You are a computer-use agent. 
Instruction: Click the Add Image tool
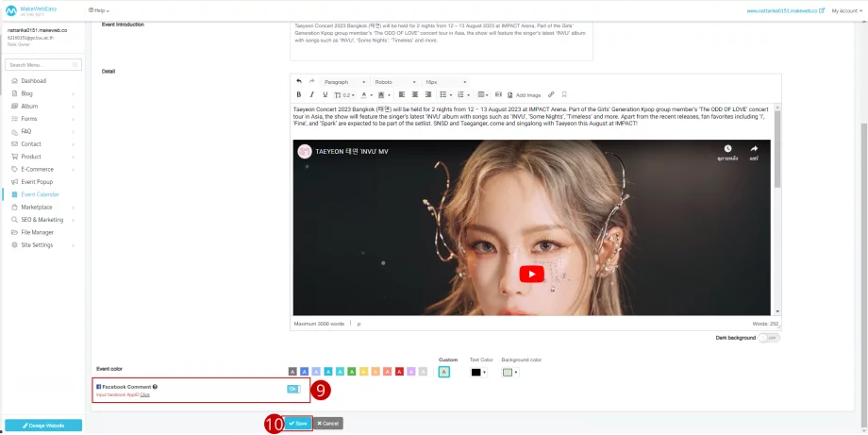pos(525,95)
